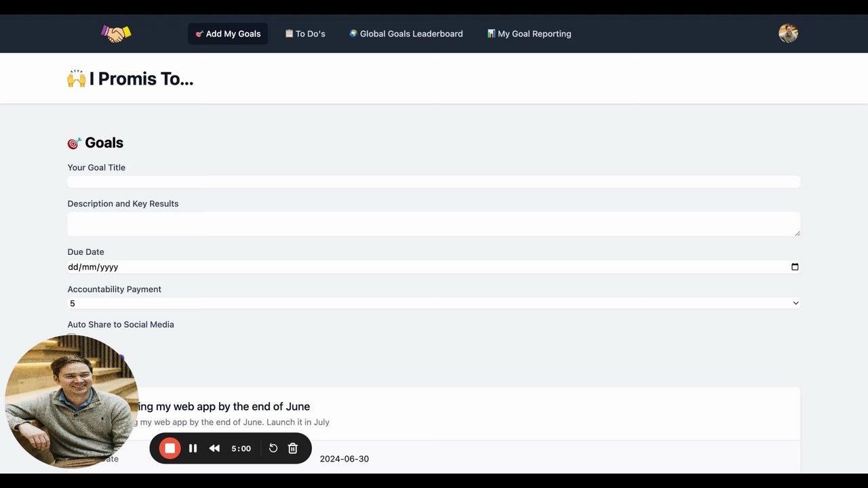Pause the recording
Screen dimensions: 868x488
(193, 448)
